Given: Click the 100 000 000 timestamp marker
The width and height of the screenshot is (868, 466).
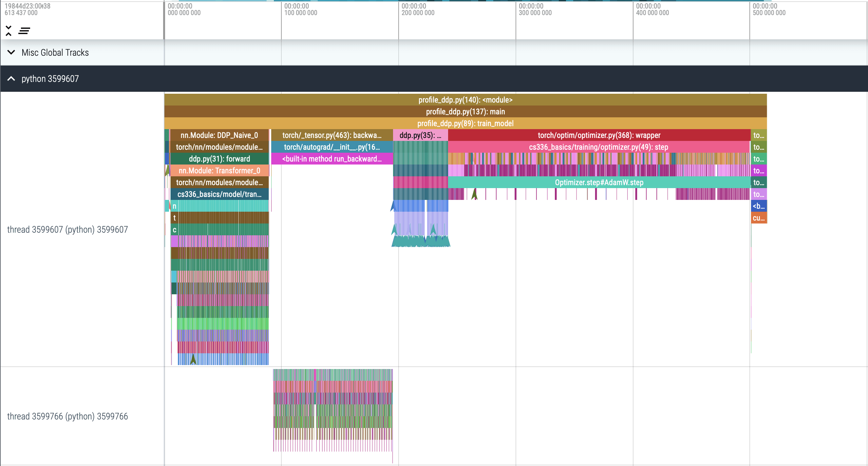Looking at the screenshot, I should (x=301, y=10).
